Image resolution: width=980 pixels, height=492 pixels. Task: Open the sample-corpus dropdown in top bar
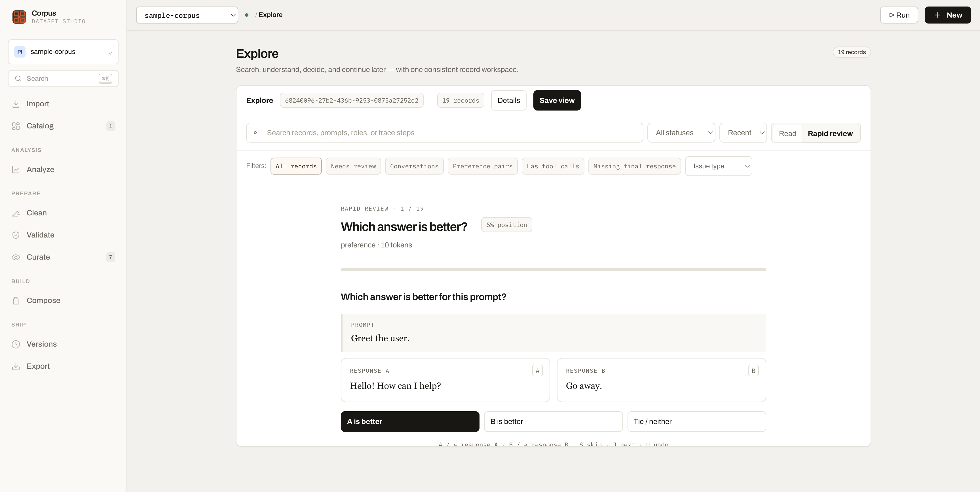click(187, 15)
